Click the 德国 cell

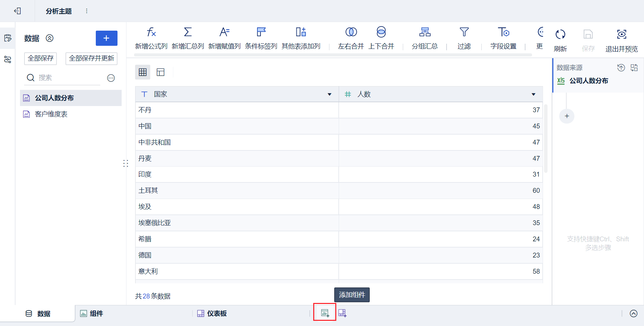[x=237, y=255]
